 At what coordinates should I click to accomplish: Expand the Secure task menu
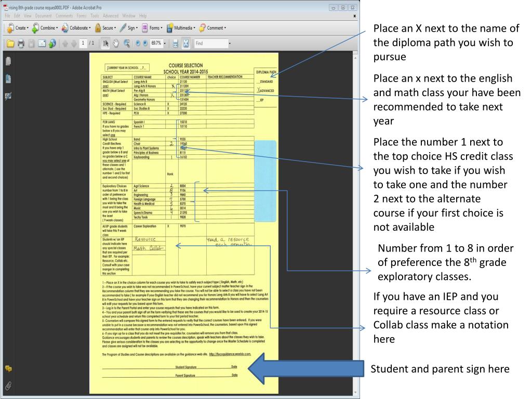[x=105, y=28]
